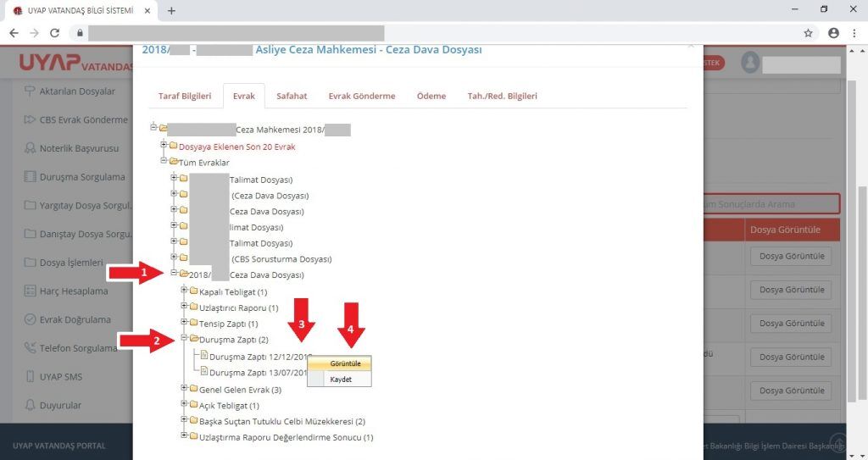Screen dimensions: 868x460
Task: Click the Duruşma Sorgulama sidebar icon
Action: (31, 177)
